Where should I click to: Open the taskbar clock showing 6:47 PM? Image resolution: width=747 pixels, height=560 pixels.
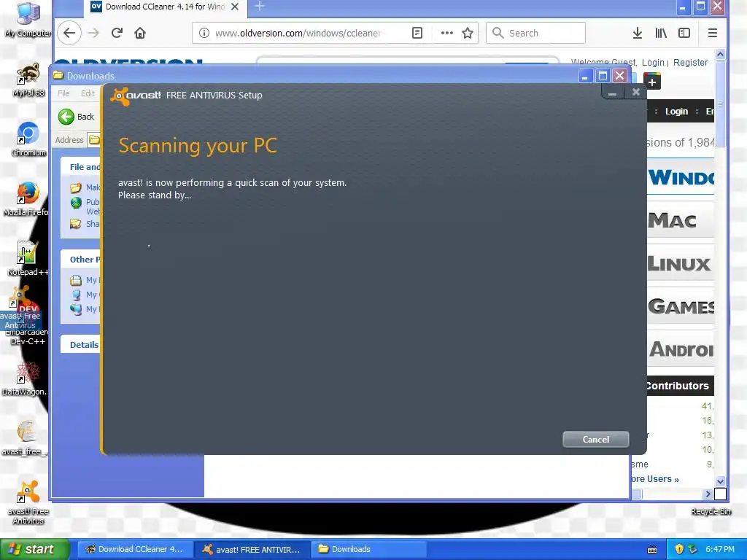(720, 549)
